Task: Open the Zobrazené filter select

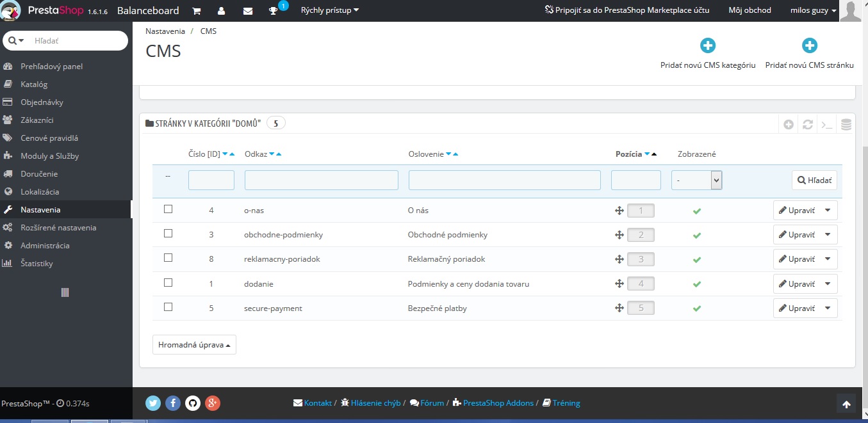Action: pos(697,180)
